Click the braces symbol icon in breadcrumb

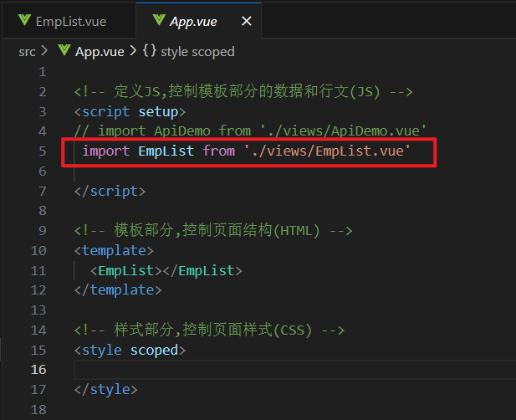150,51
